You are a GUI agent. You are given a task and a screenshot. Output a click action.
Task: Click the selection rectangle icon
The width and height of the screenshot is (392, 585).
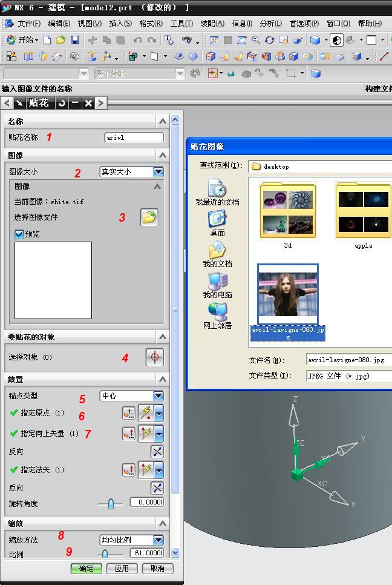290,73
